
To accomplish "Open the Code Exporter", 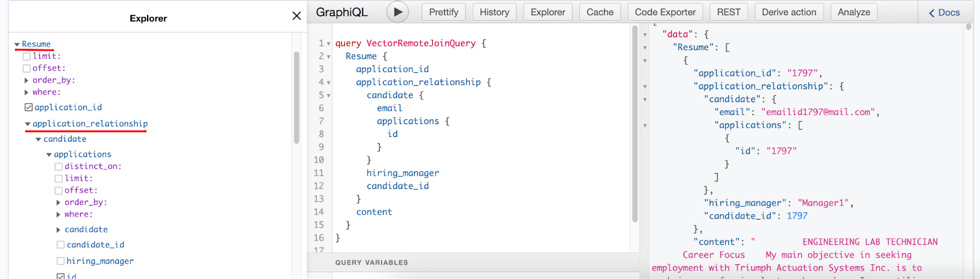I will coord(665,12).
